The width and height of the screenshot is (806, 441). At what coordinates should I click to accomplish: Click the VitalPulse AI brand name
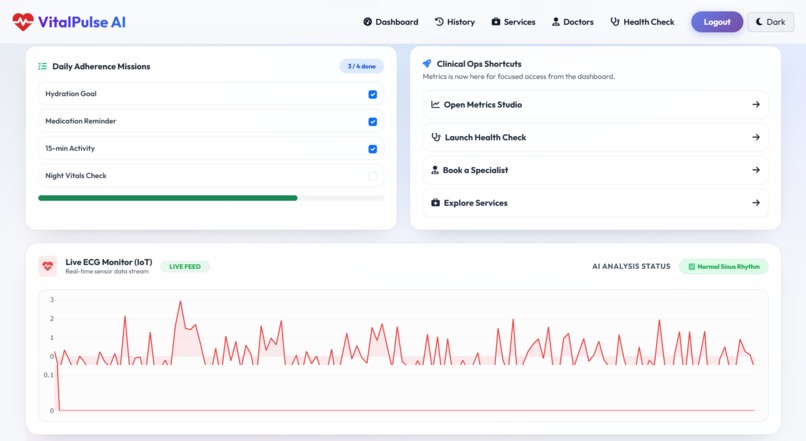82,22
